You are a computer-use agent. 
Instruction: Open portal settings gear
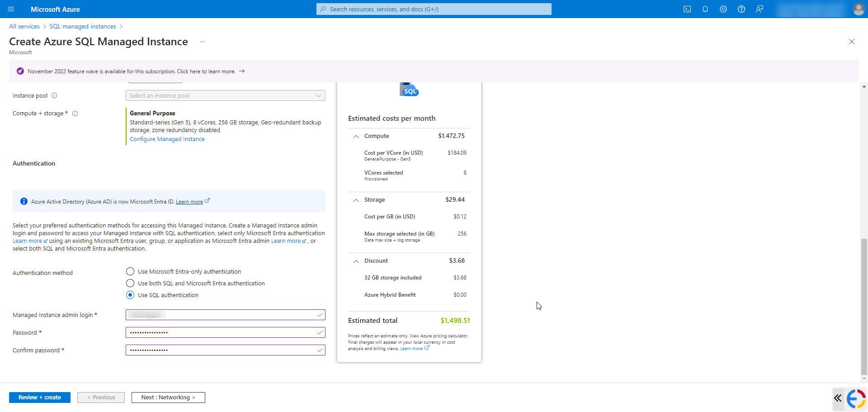(x=723, y=9)
